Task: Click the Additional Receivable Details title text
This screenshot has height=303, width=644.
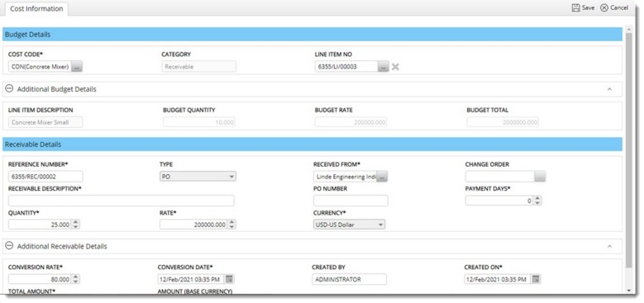Action: coord(62,246)
